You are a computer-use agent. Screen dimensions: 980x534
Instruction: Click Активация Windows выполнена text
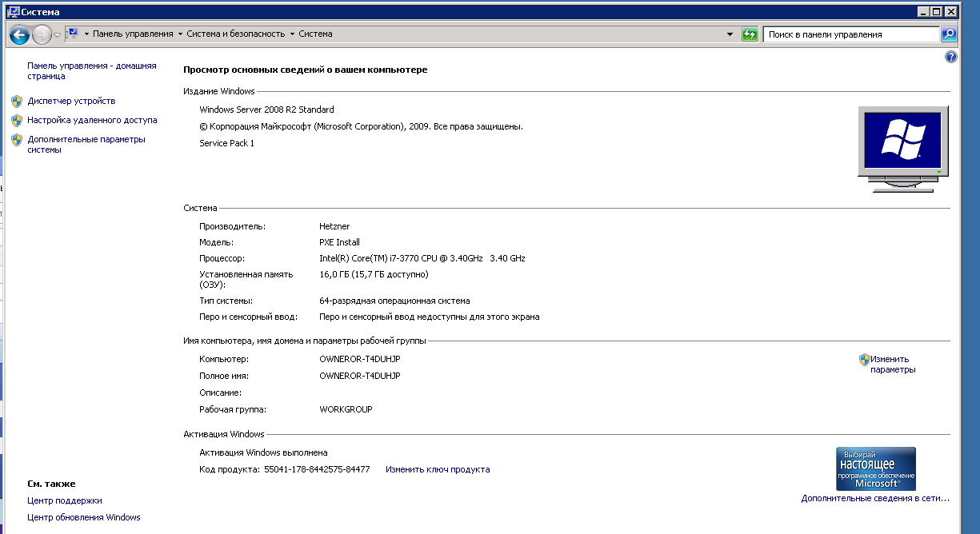click(263, 452)
